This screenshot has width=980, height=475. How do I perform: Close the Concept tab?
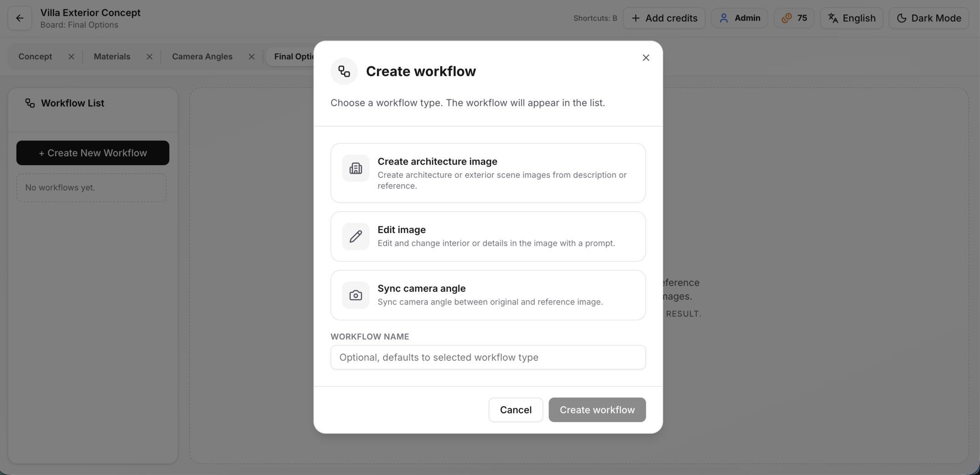click(71, 57)
